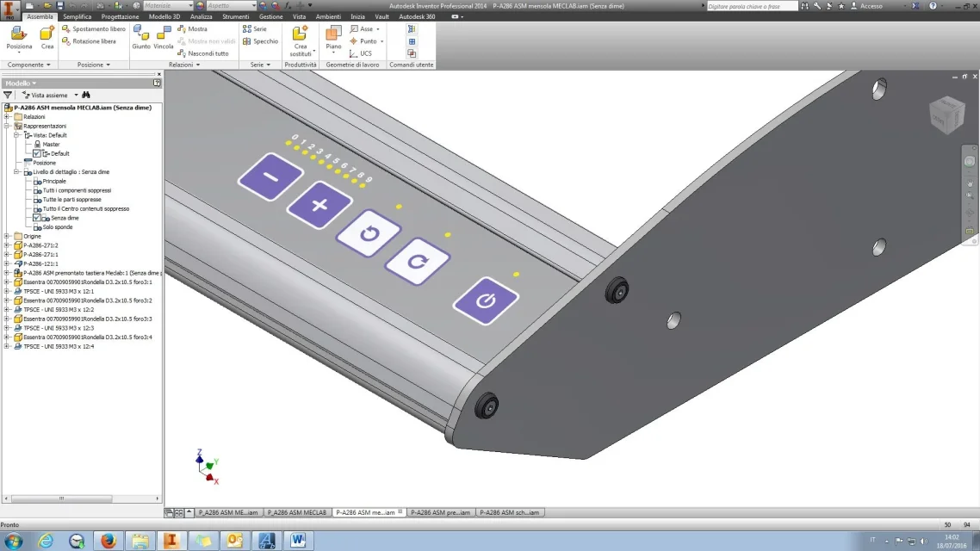Open the Piano work plane tool
The width and height of the screenshot is (980, 551).
pyautogui.click(x=334, y=38)
